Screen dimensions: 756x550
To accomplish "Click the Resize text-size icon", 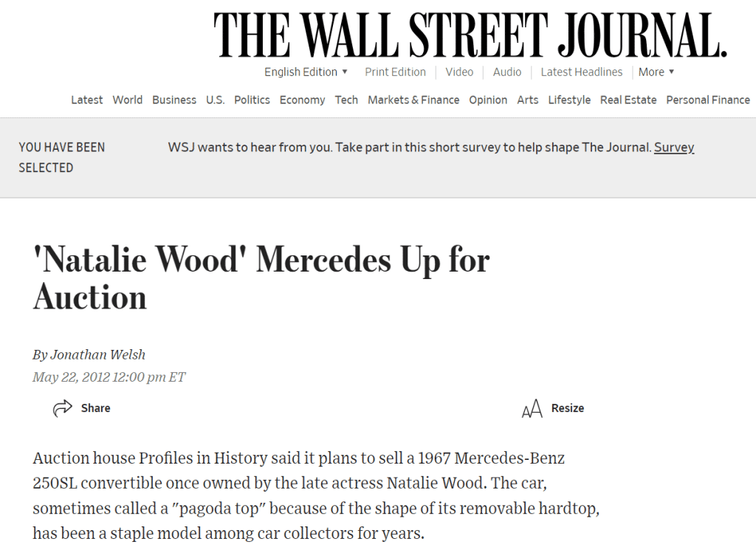I will tap(532, 409).
